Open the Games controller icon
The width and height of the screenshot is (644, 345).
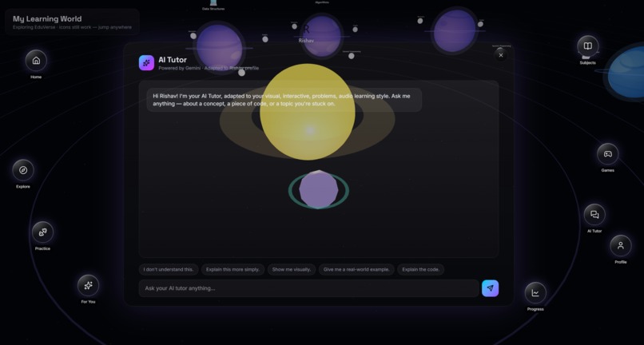click(x=608, y=154)
